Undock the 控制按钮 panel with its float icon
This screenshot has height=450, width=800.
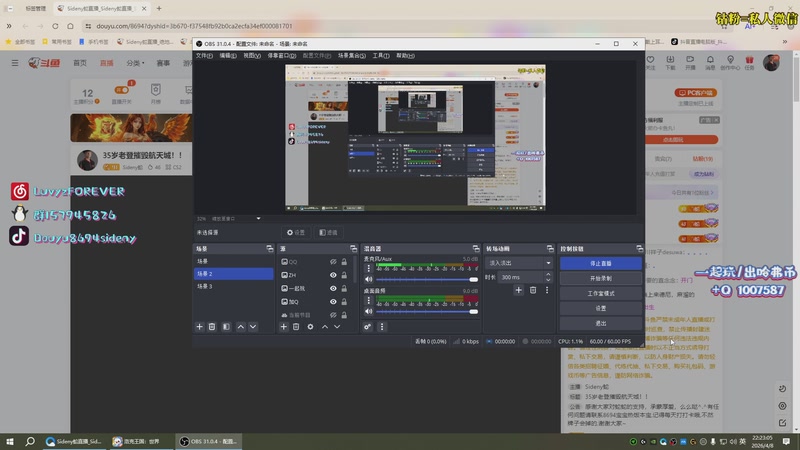(x=640, y=248)
